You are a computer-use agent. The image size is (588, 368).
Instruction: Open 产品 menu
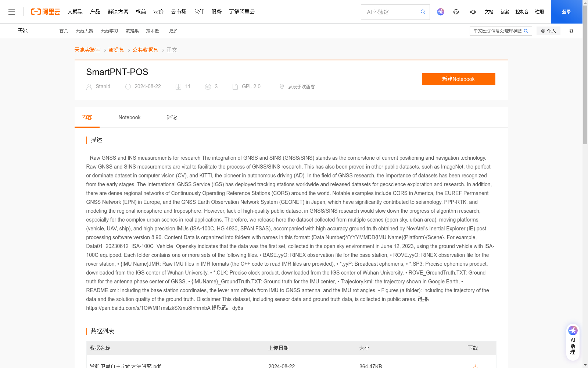[95, 12]
